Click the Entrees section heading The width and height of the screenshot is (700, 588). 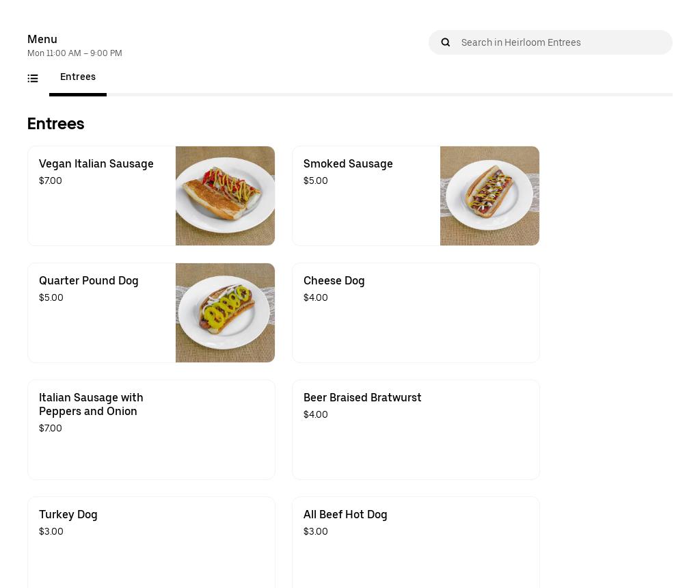click(55, 124)
